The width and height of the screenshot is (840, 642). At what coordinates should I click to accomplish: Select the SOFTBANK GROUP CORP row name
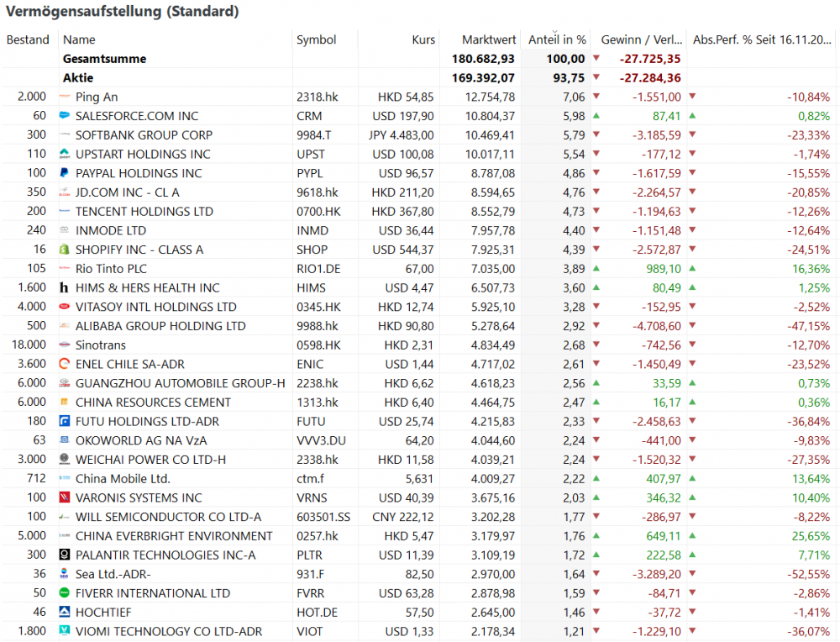(144, 135)
